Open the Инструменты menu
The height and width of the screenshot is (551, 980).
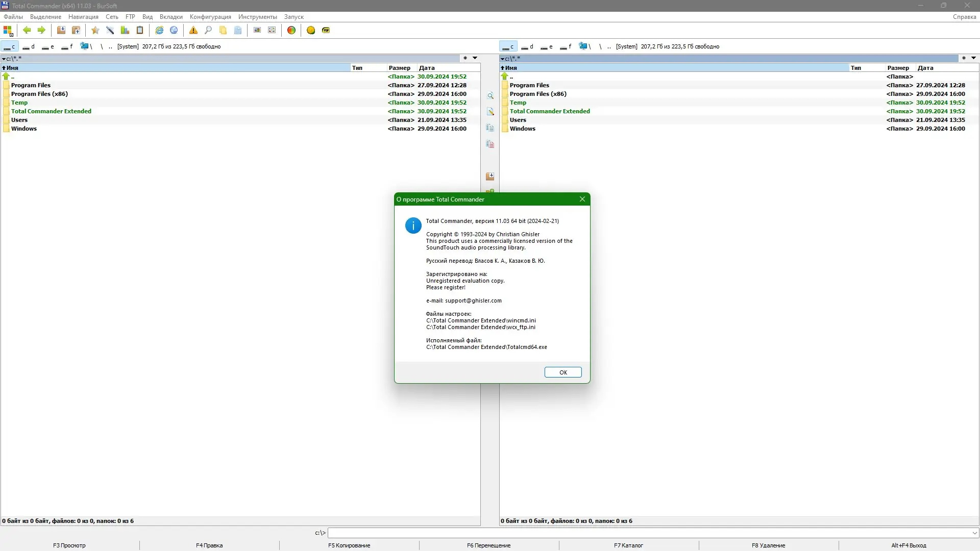257,17
